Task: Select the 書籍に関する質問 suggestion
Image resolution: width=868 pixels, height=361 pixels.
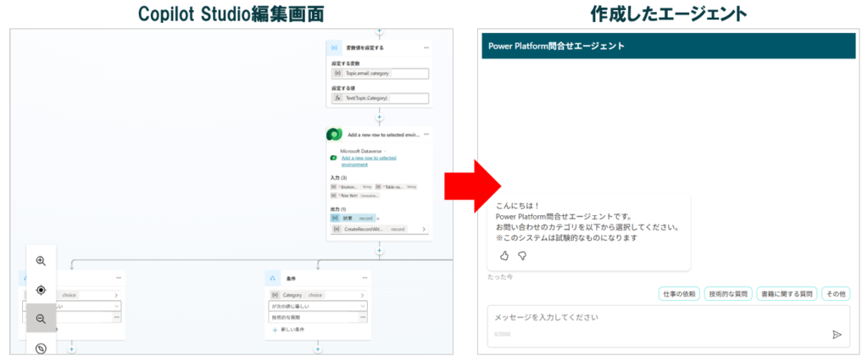Action: click(787, 294)
